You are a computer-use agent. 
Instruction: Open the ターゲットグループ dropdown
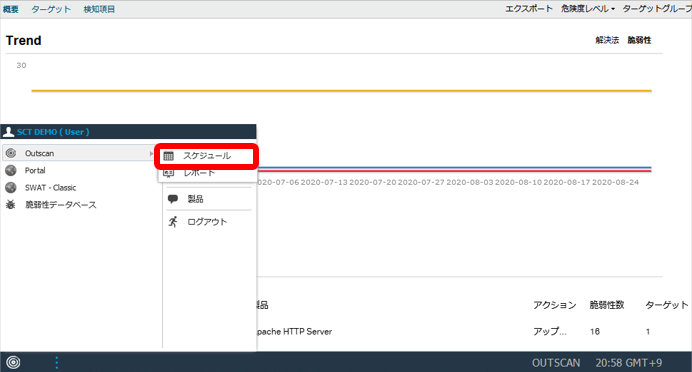(657, 9)
